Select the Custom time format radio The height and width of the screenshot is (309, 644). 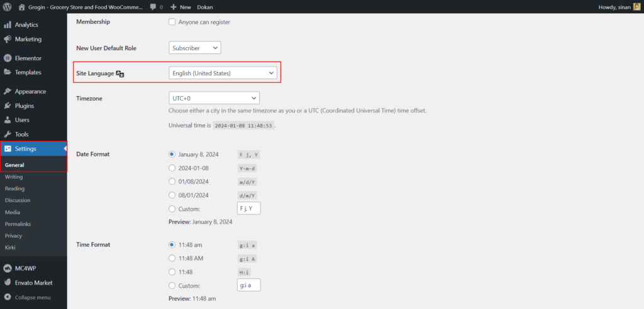(172, 286)
